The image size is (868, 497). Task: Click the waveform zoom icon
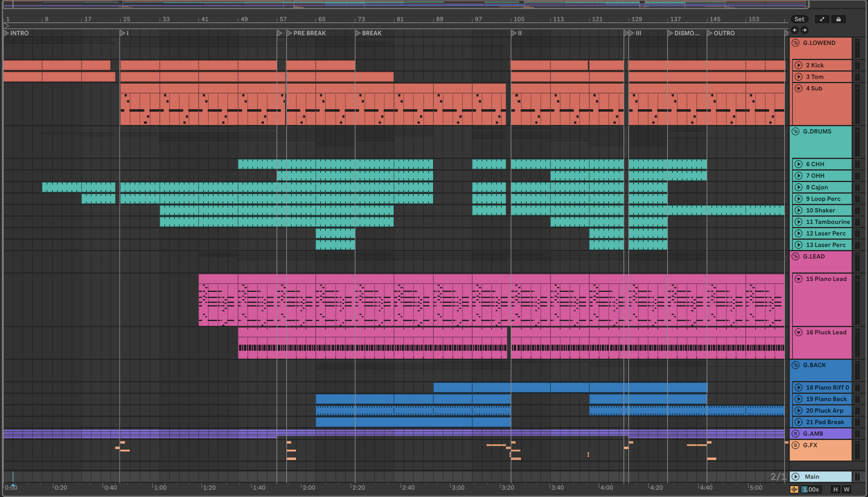(794, 489)
